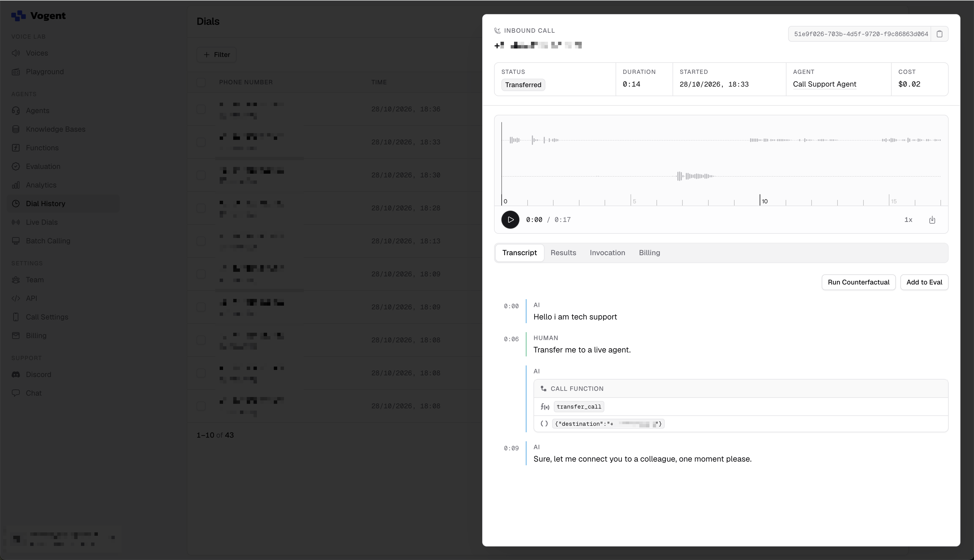
Task: Check the row dated 28/10/2026, 18:28
Action: click(x=201, y=208)
